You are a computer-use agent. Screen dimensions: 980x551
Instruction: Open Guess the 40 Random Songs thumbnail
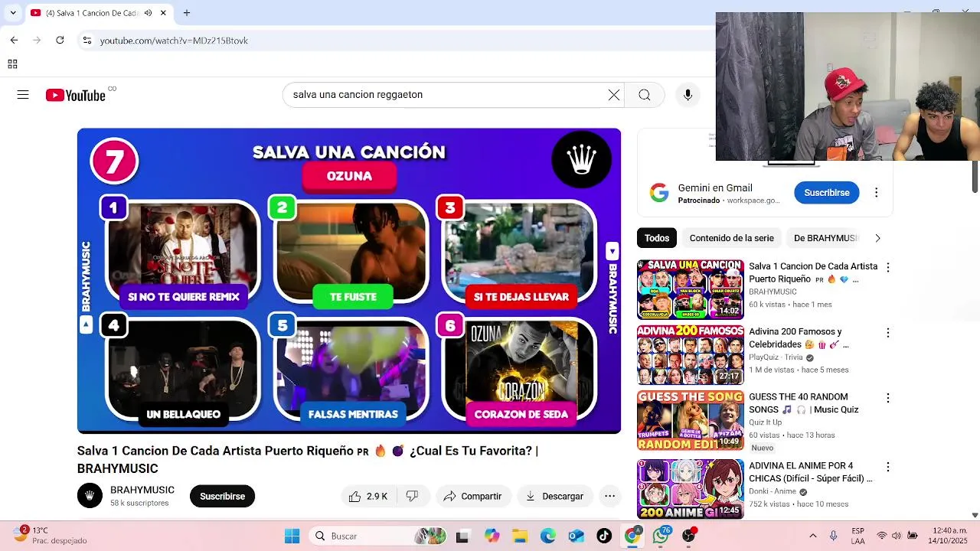pos(691,420)
